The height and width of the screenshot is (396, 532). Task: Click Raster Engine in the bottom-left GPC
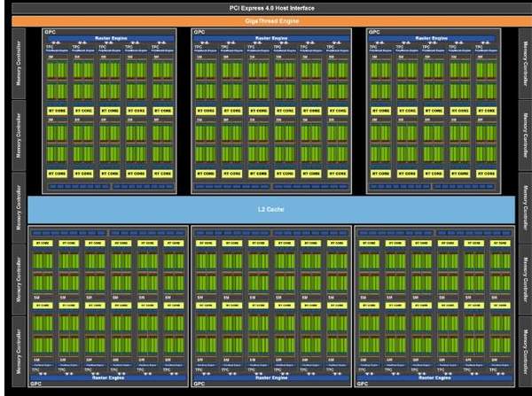pyautogui.click(x=109, y=378)
